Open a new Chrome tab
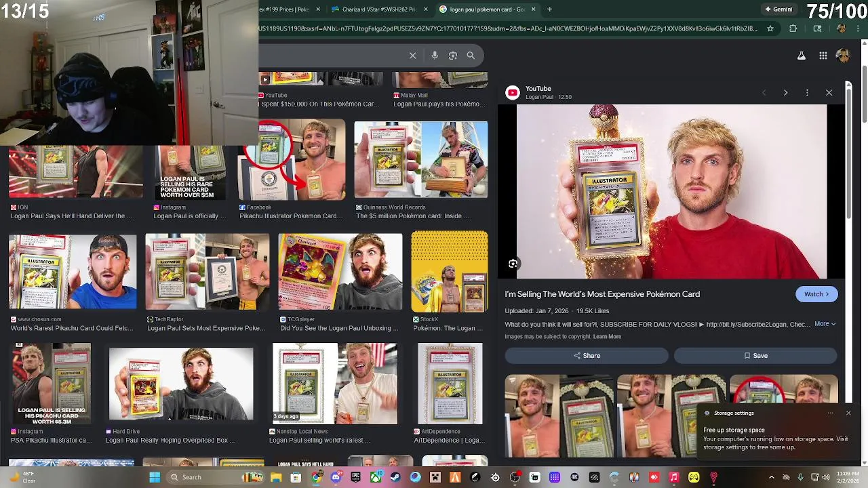The height and width of the screenshot is (488, 868). click(549, 9)
